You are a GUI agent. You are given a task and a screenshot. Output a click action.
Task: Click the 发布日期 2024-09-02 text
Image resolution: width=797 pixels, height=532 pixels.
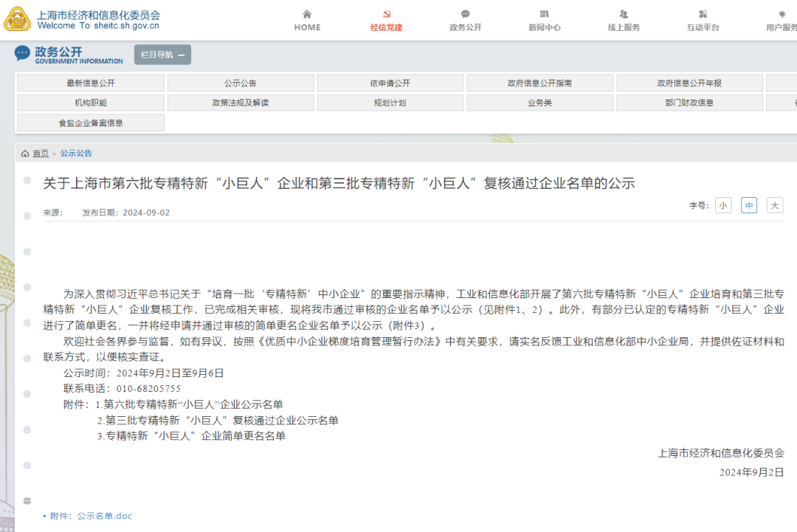click(x=126, y=213)
